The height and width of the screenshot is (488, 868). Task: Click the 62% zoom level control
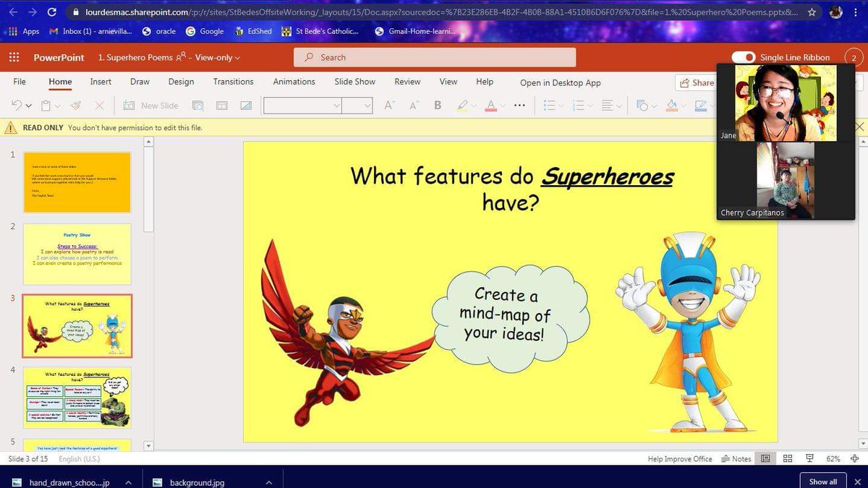(x=833, y=458)
